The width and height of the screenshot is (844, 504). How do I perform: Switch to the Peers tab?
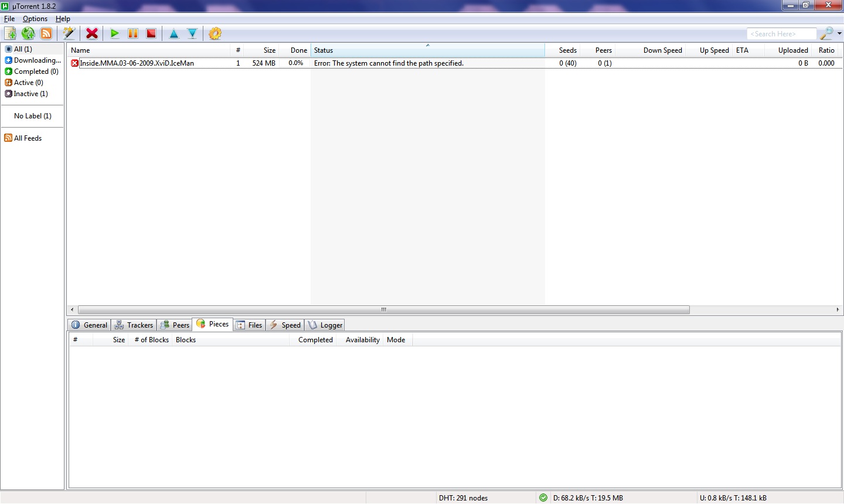pyautogui.click(x=175, y=325)
